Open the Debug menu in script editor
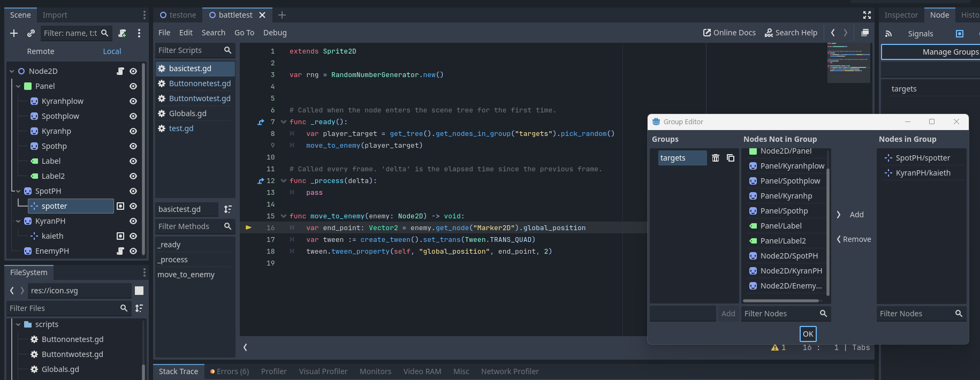Viewport: 980px width, 380px height. (275, 33)
